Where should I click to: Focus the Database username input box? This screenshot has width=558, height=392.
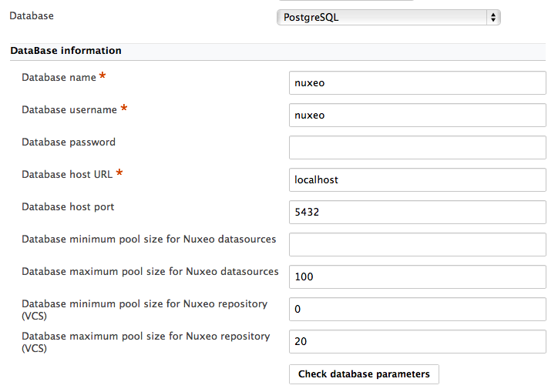click(418, 116)
